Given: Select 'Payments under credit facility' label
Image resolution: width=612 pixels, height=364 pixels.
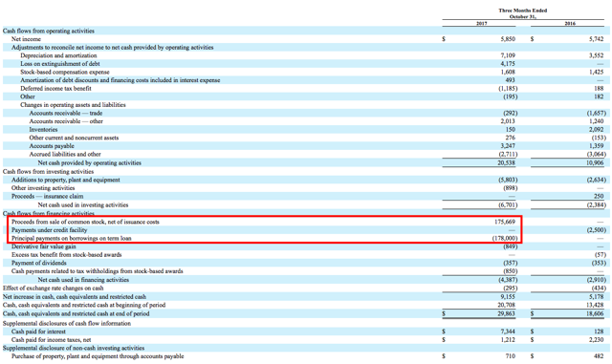Looking at the screenshot, I should [49, 230].
